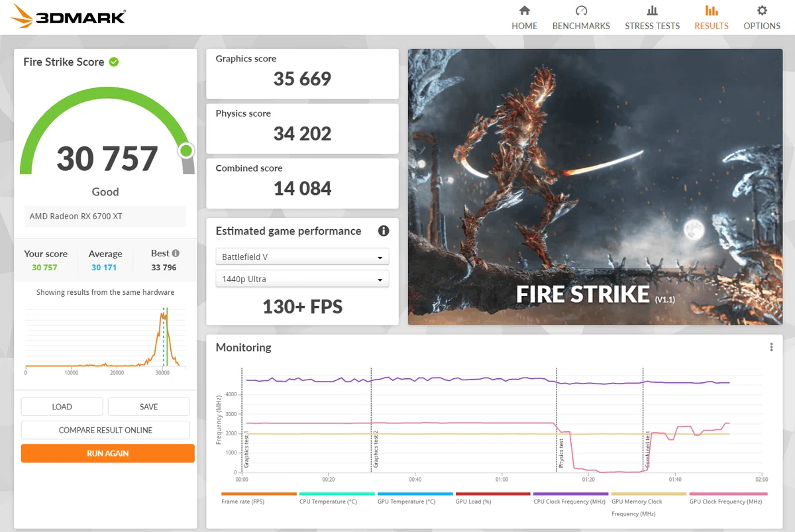Toggle GPU Load (%) legend entry
795x532 pixels.
pyautogui.click(x=494, y=498)
